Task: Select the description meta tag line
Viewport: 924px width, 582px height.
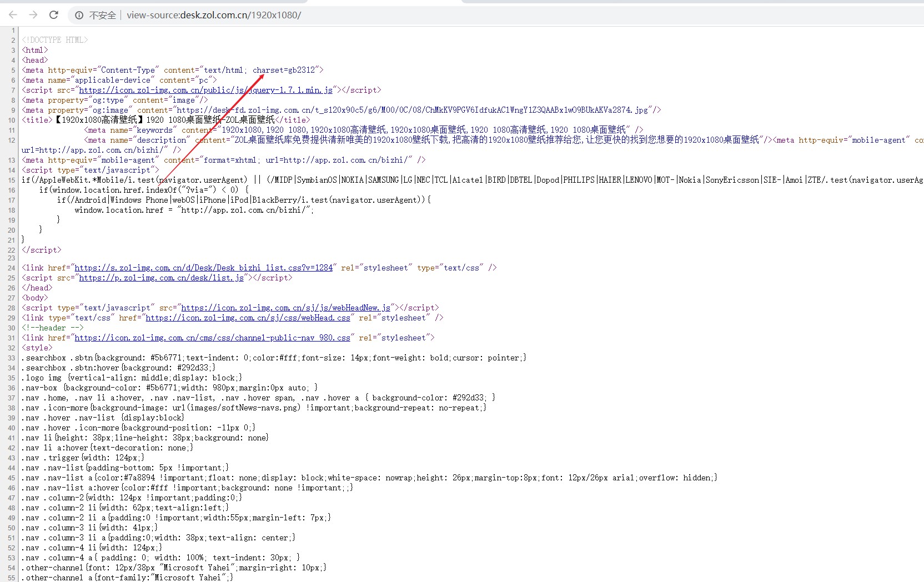Action: coord(428,140)
